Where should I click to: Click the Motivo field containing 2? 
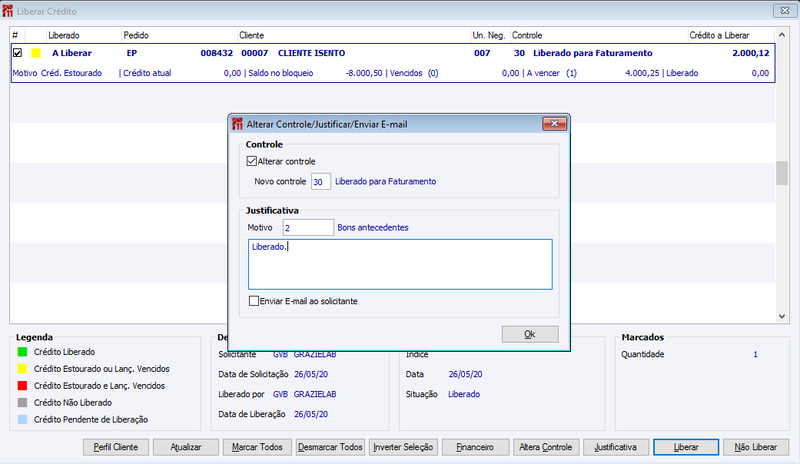(308, 228)
